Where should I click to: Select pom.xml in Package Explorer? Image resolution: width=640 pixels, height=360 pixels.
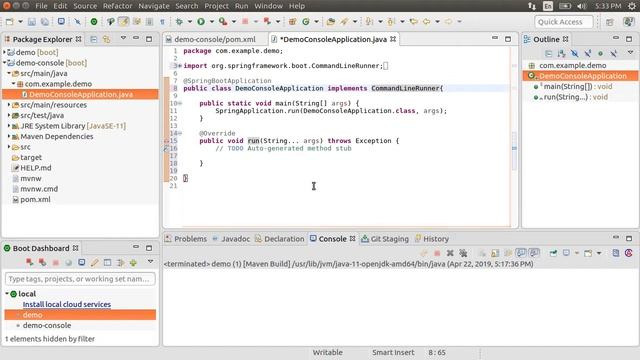[x=36, y=200]
